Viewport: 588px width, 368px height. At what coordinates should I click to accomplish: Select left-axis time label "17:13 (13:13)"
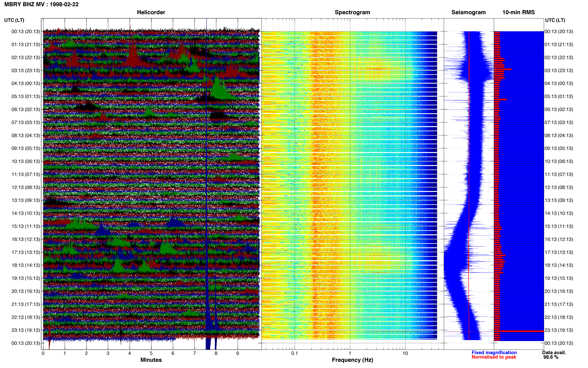26,252
